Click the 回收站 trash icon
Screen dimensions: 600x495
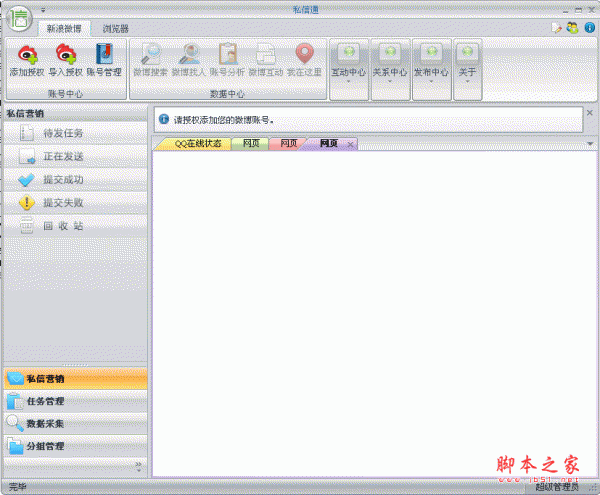coord(26,226)
